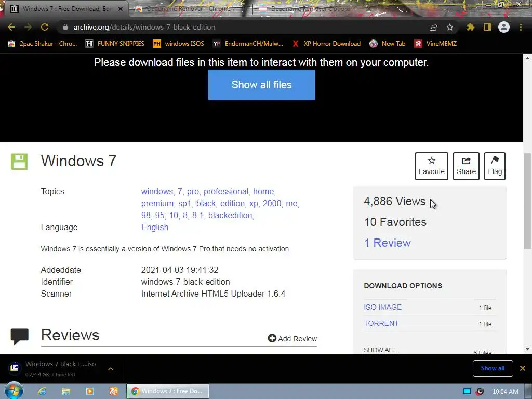Viewport: 532px width, 399px height.
Task: Open the VineMEMZ bookmark
Action: pyautogui.click(x=436, y=44)
